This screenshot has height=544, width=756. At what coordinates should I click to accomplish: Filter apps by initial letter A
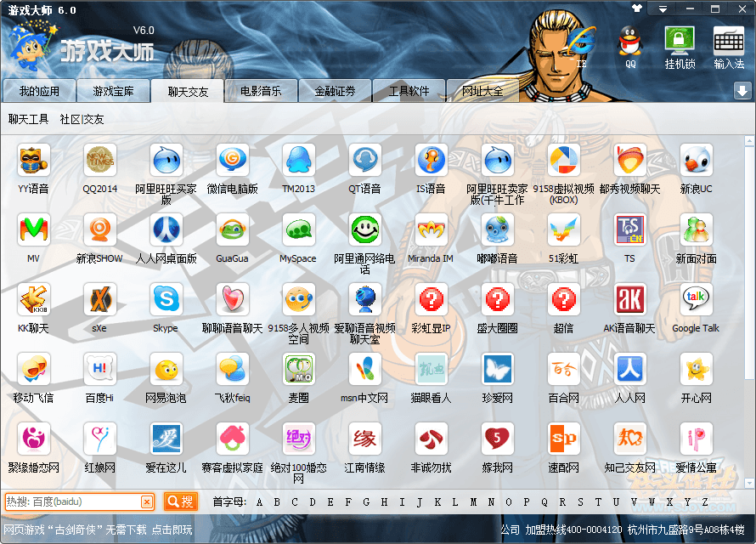(259, 502)
